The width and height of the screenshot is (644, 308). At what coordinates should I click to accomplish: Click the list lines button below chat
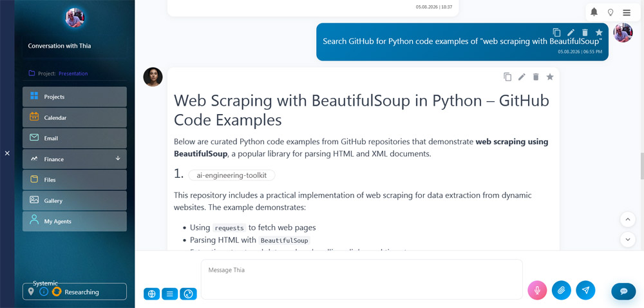(x=169, y=294)
